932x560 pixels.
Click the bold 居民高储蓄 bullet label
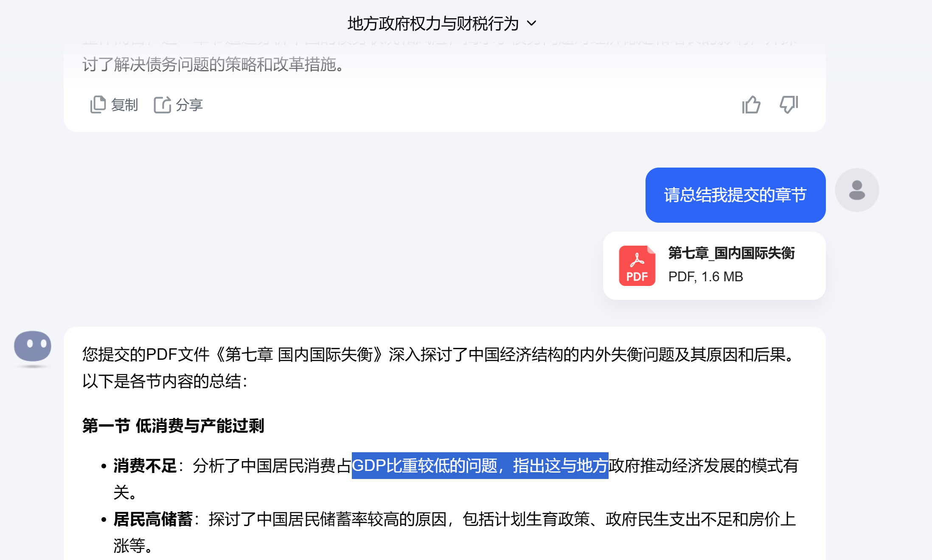(x=153, y=519)
